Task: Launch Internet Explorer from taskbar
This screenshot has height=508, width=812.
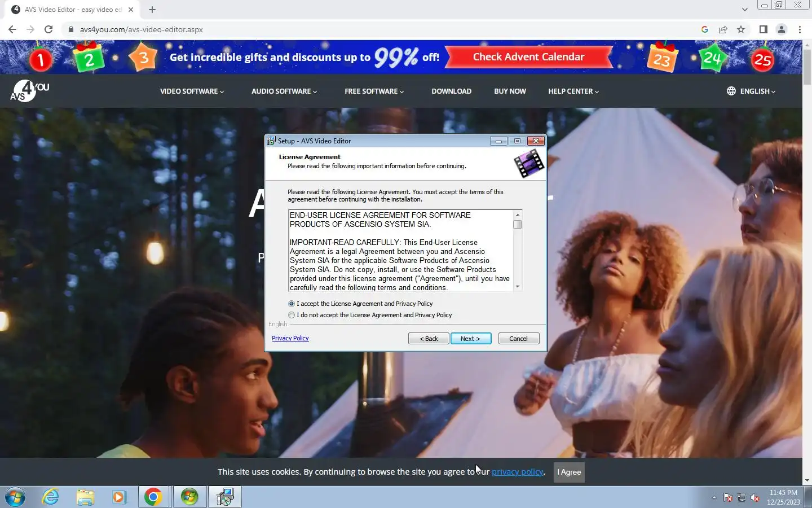Action: (51, 497)
